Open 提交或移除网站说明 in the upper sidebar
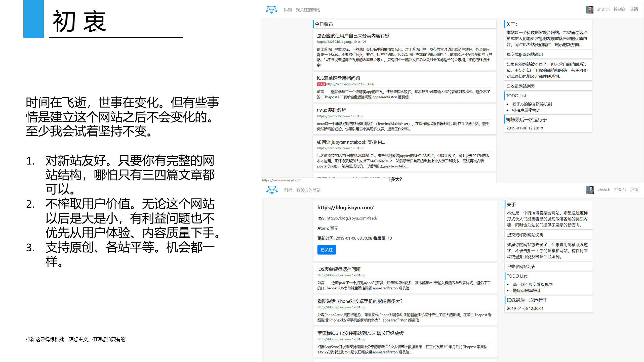Viewport: 644px width, 362px height. coord(525,55)
